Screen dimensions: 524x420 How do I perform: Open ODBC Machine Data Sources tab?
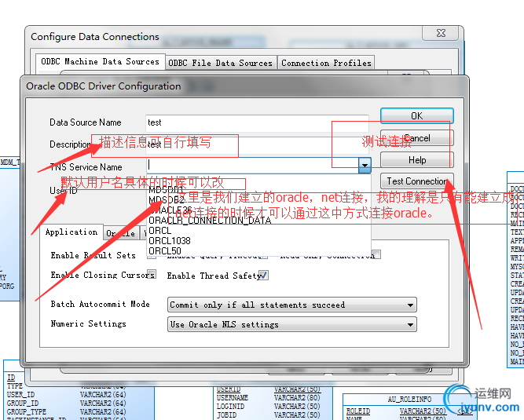(x=101, y=62)
